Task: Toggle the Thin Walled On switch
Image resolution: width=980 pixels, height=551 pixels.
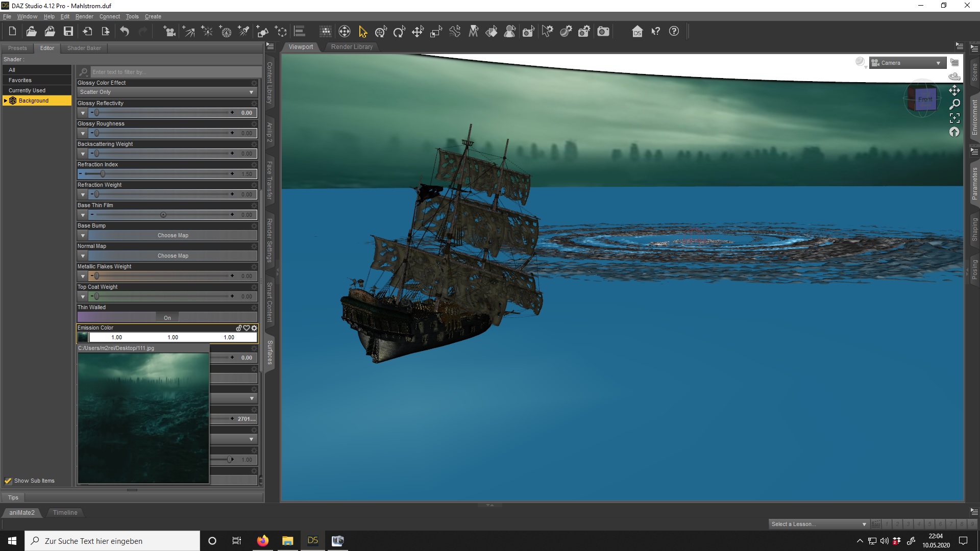Action: pos(167,317)
